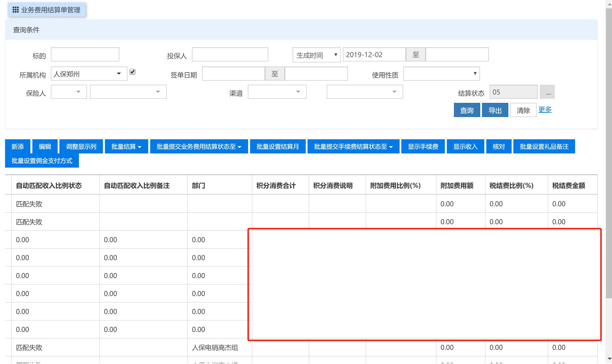This screenshot has width=612, height=364.
Task: Click the ellipsis button next to 结算状态
Action: click(x=548, y=92)
